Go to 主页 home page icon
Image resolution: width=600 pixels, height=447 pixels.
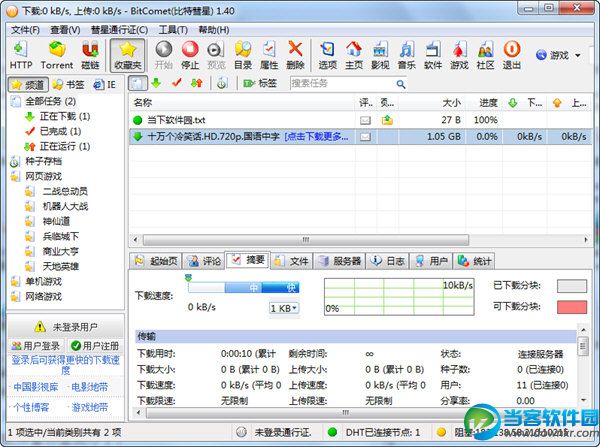(x=354, y=55)
